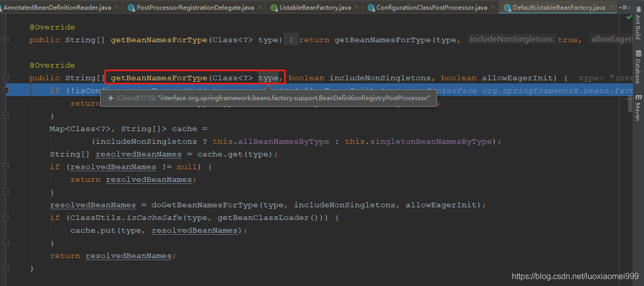Click fold end marker after cache.put line
Viewport: 644px width, 286px height.
coord(6,243)
